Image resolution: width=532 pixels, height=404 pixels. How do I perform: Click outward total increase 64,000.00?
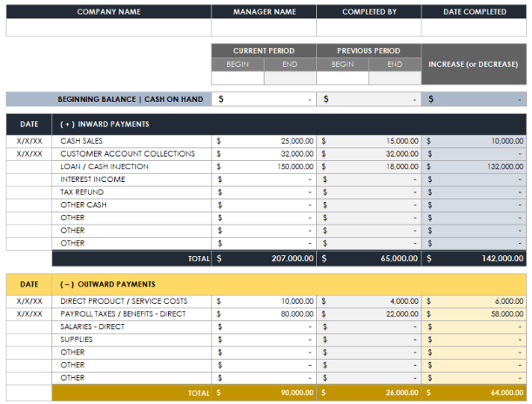[x=508, y=393]
